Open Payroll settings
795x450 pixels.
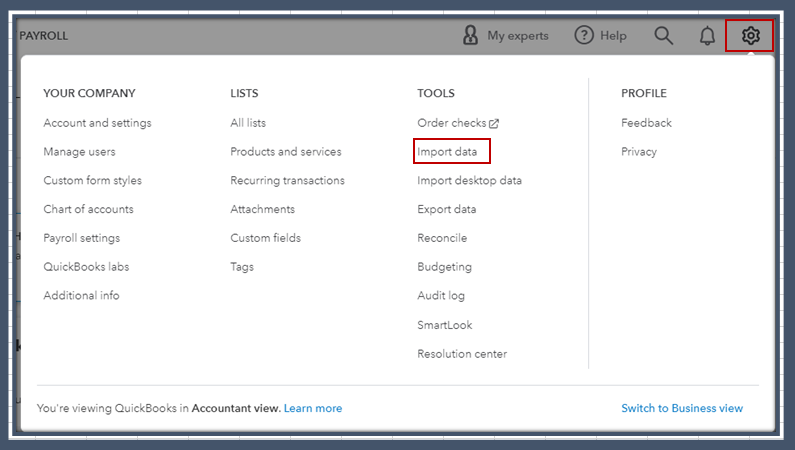[x=82, y=238]
